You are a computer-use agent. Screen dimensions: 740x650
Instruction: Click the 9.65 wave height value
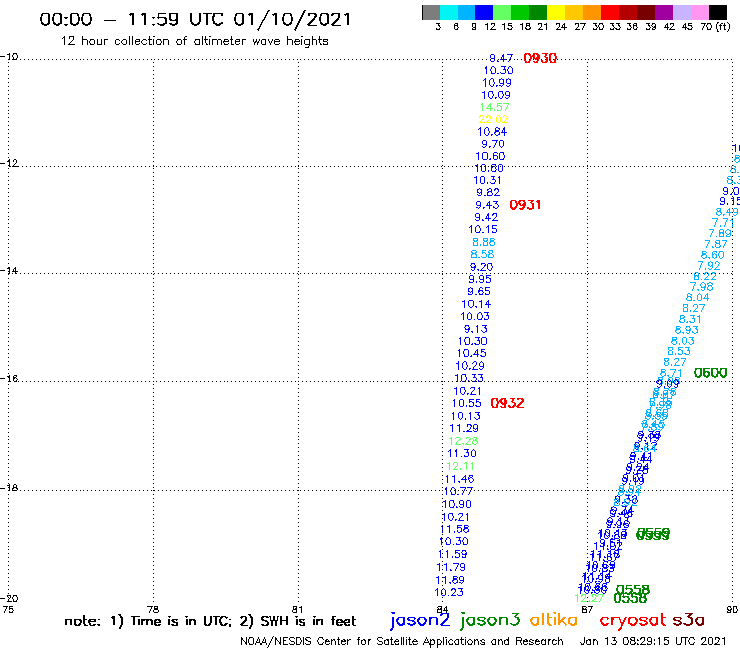[x=479, y=291]
